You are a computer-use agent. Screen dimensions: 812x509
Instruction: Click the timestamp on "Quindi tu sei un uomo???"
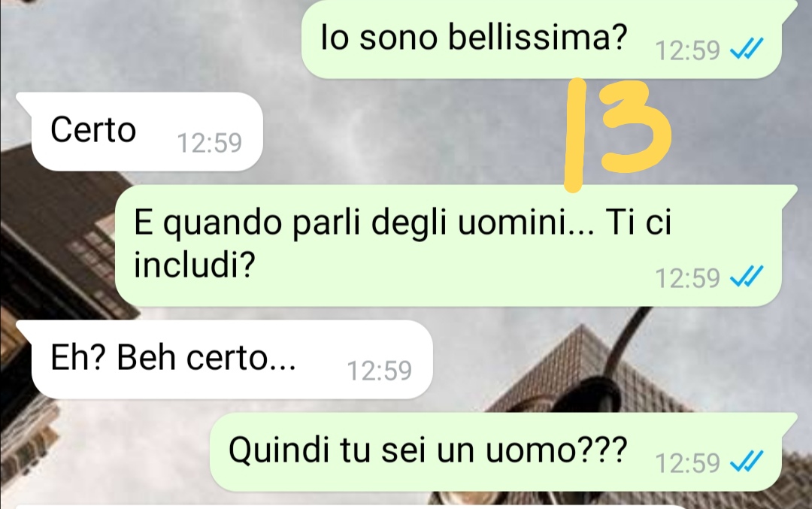click(x=688, y=463)
